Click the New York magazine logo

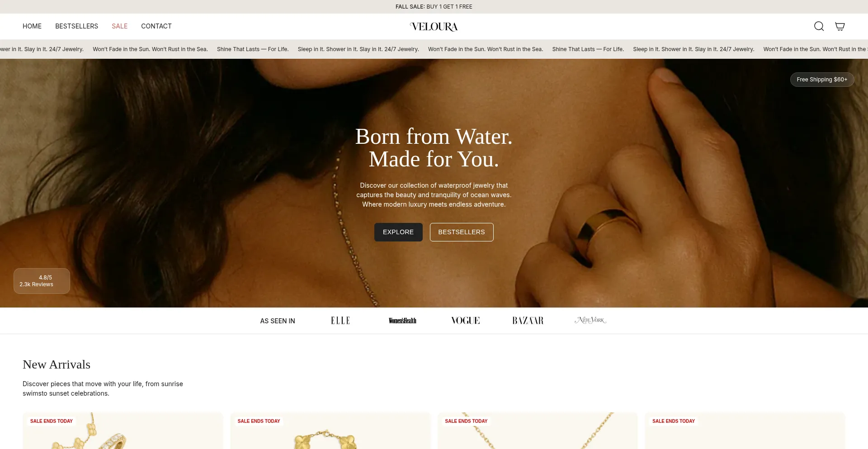tap(590, 320)
